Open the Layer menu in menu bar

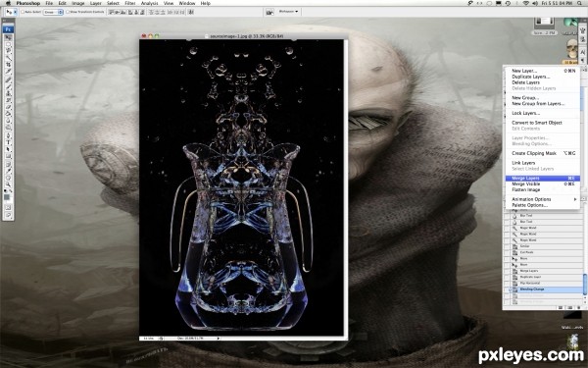pos(96,3)
